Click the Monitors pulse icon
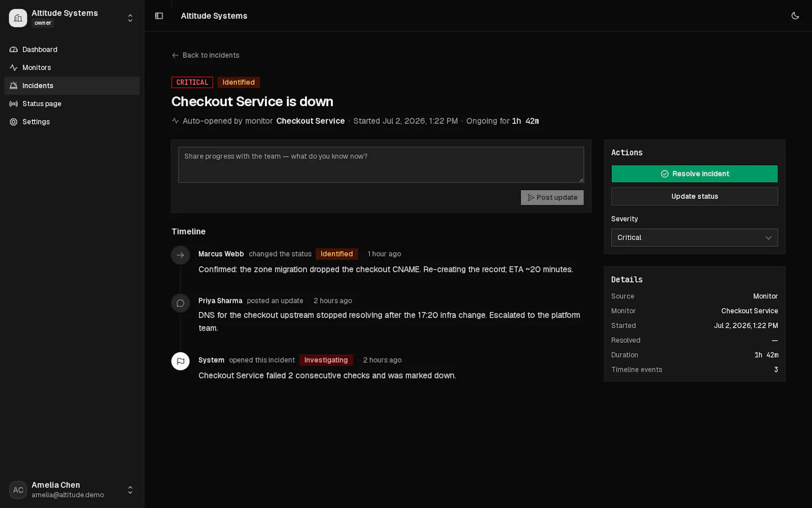The width and height of the screenshot is (812, 508). 14,68
